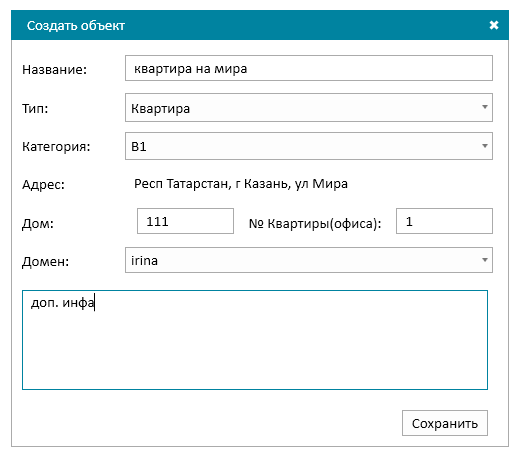Click the arrow of the Домен combo box

point(485,260)
